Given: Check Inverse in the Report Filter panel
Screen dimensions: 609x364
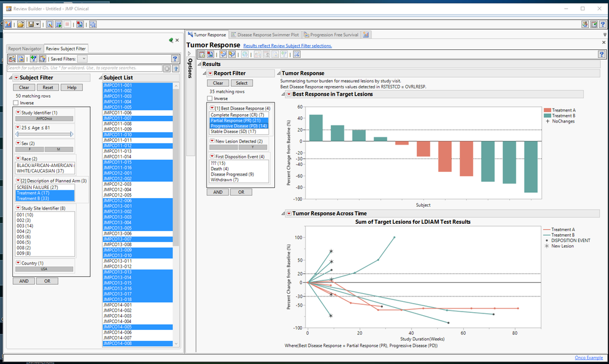Looking at the screenshot, I should coord(210,98).
